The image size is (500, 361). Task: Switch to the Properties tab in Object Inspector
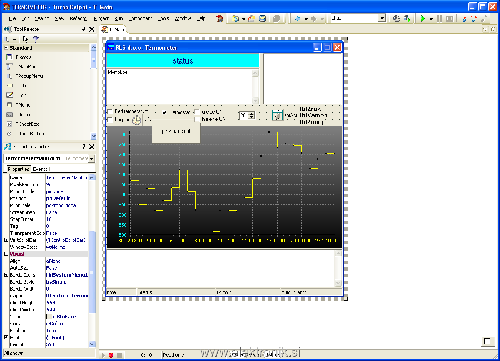point(18,169)
